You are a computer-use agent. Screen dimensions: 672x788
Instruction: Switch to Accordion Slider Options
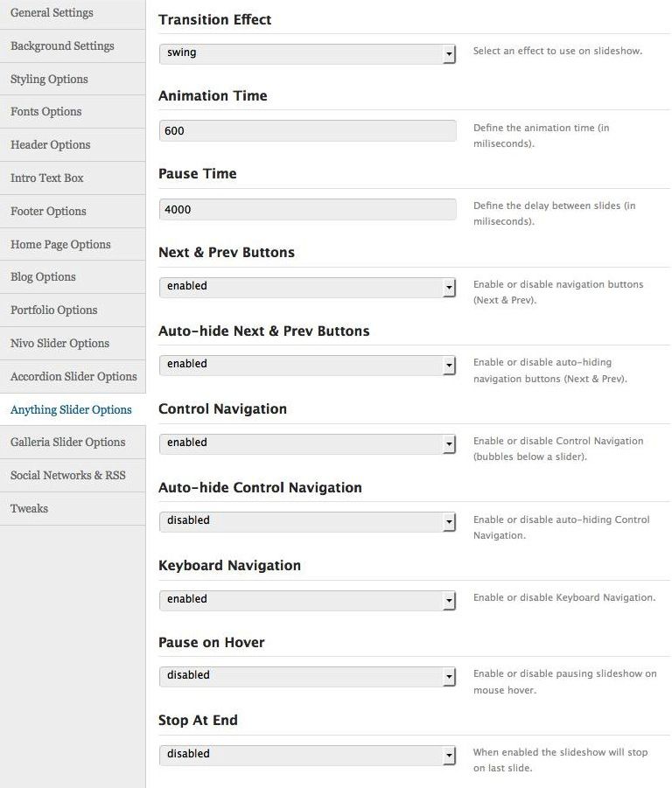(73, 377)
